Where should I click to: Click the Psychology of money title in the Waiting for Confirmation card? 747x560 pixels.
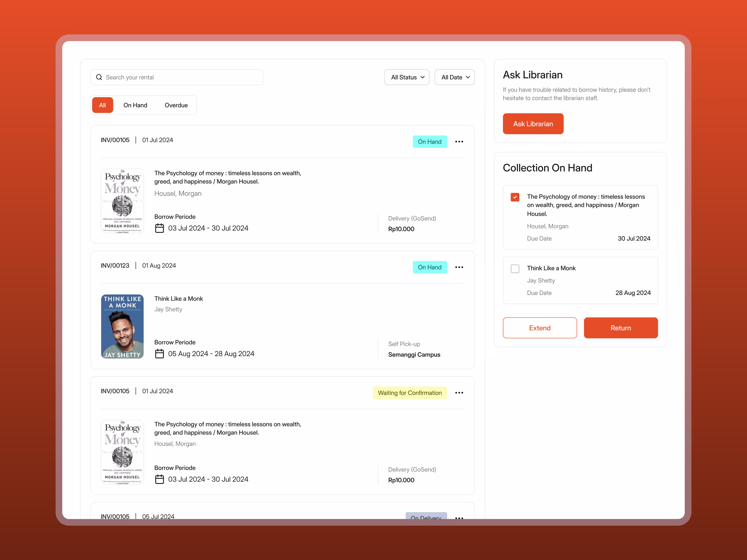coord(228,428)
